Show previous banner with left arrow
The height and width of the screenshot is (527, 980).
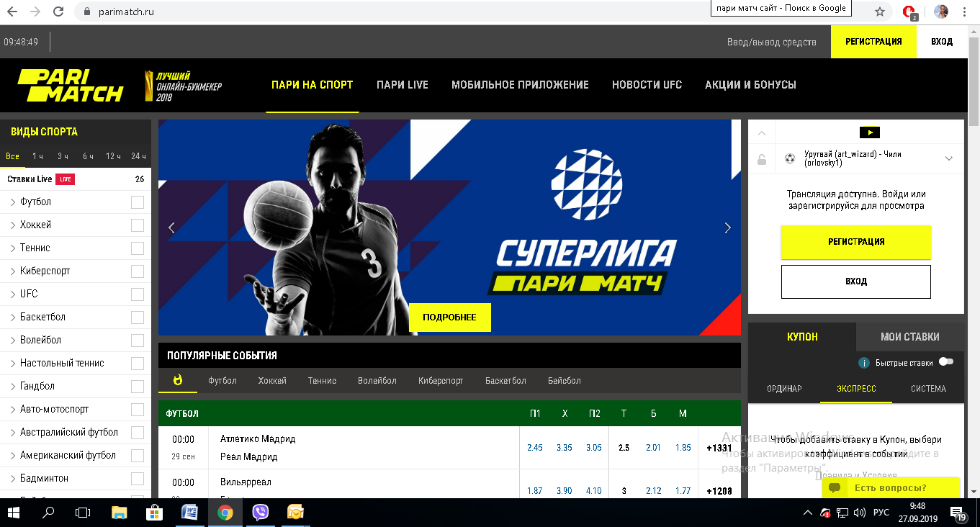coord(171,228)
